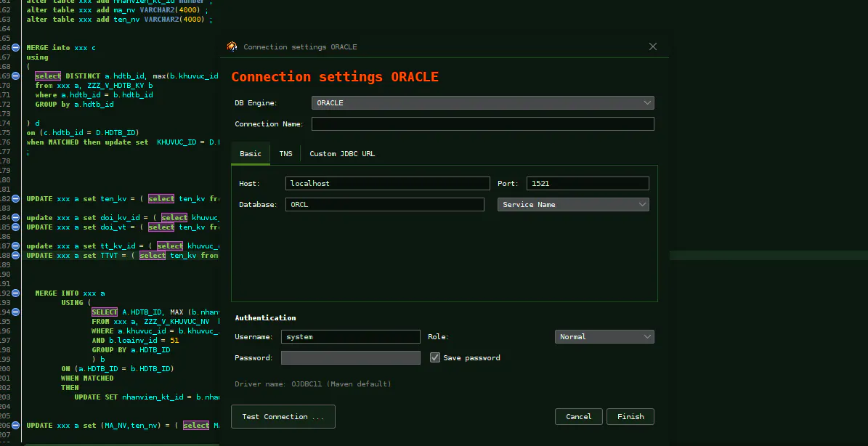The image size is (868, 446).
Task: Click the Finish button
Action: point(630,417)
